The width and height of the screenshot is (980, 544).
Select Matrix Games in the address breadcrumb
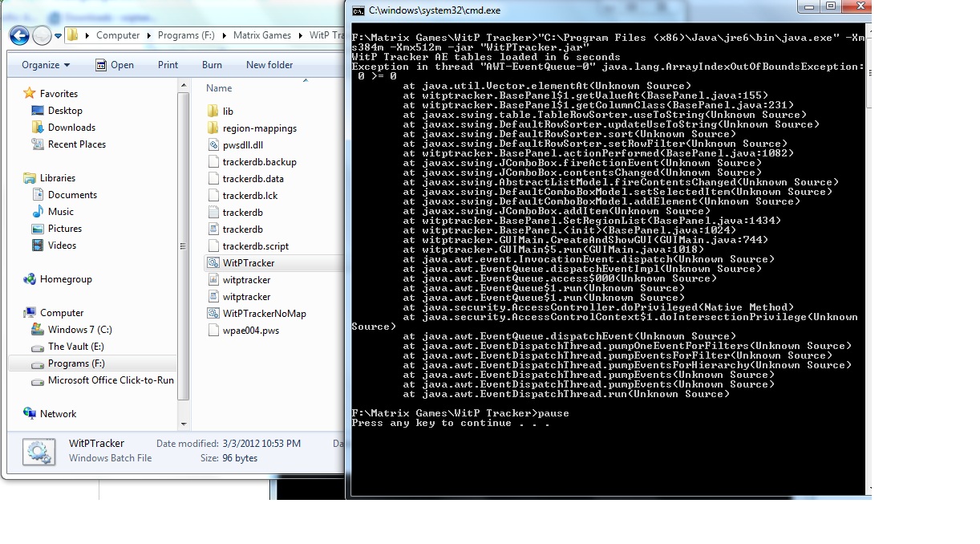click(262, 35)
